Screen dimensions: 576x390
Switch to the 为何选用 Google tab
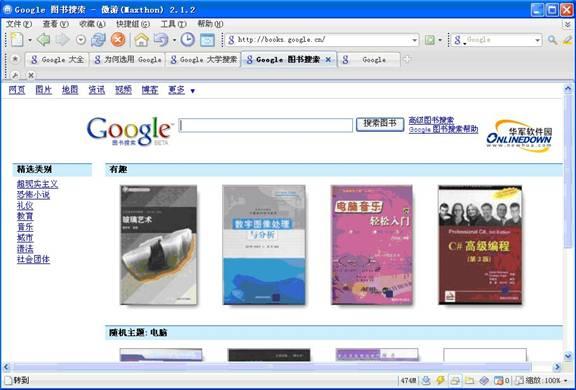[x=127, y=59]
